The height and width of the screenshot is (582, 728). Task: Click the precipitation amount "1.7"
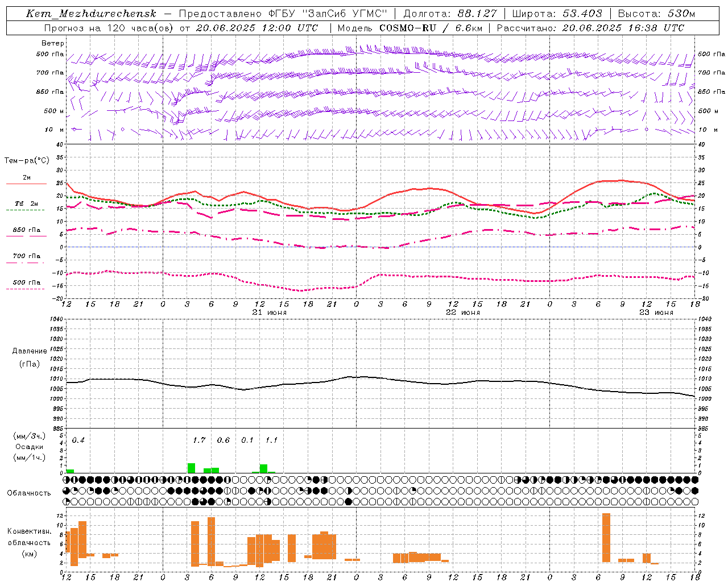[199, 440]
